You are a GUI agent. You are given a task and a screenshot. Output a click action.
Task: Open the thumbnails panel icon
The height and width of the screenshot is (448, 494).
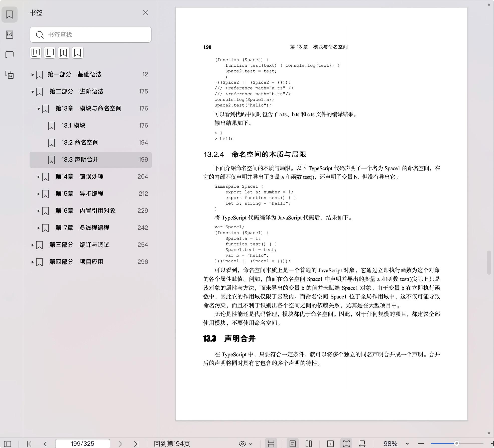[9, 35]
